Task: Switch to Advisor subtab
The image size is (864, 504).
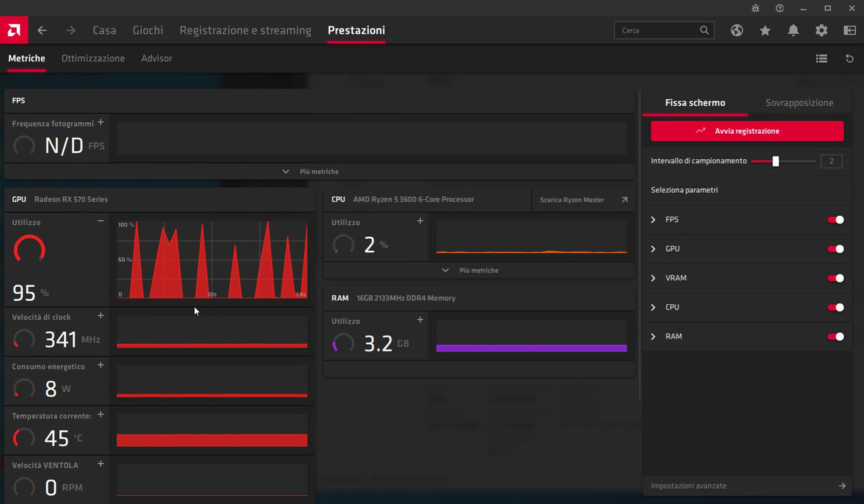Action: tap(157, 59)
